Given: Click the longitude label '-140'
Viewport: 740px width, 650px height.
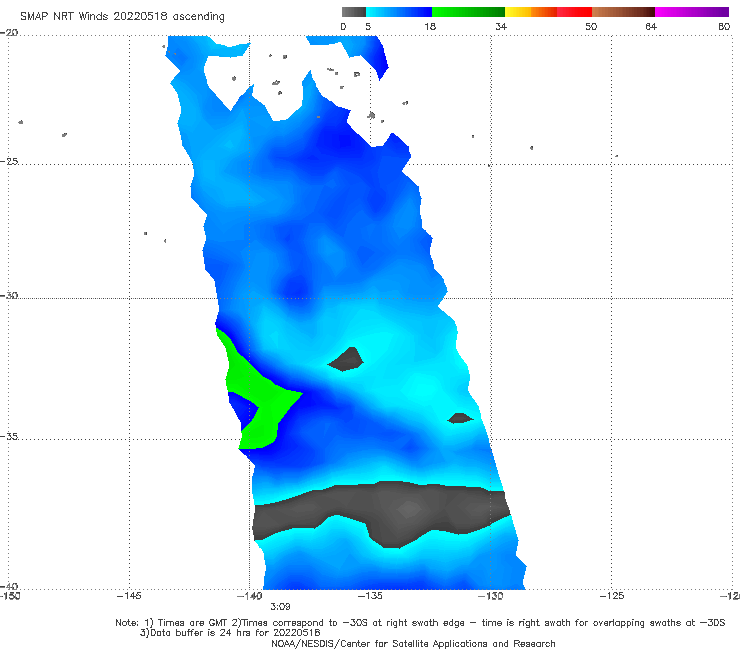Looking at the screenshot, I should click(x=249, y=596).
